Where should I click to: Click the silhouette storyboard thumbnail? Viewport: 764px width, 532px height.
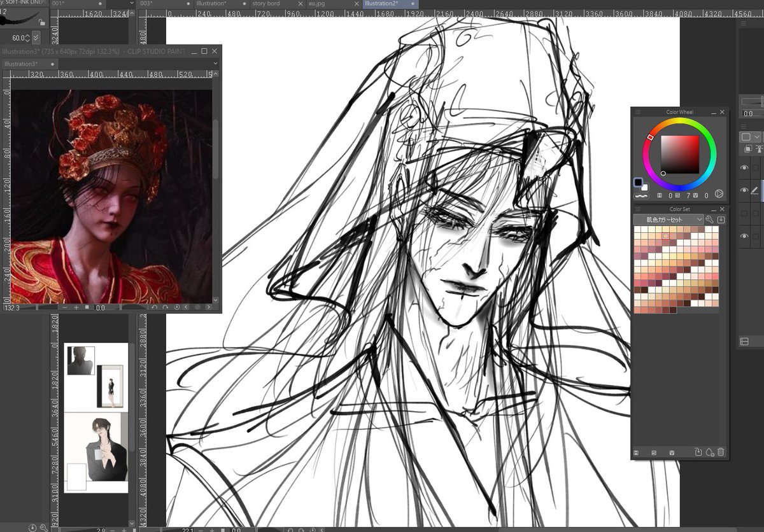coord(81,360)
